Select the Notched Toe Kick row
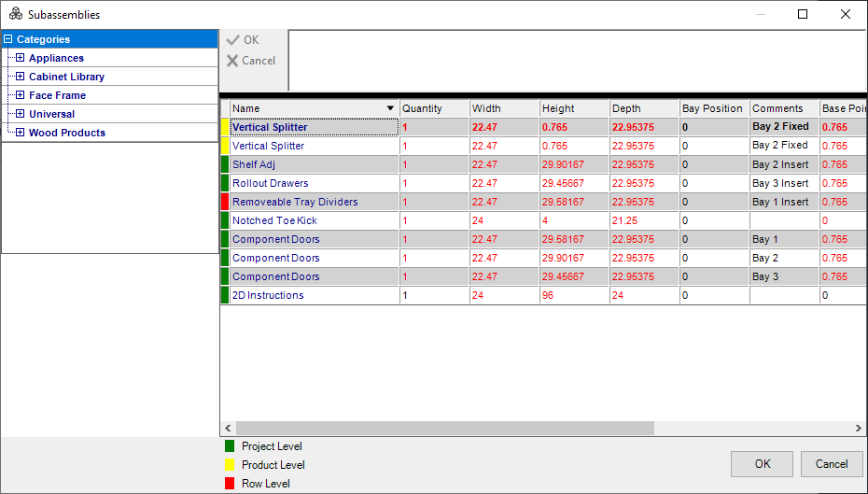868x494 pixels. tap(543, 220)
